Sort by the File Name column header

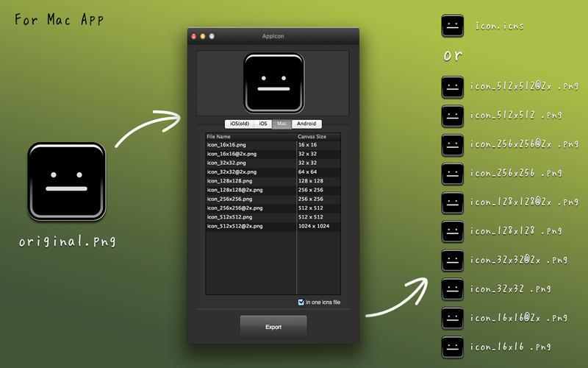point(251,136)
